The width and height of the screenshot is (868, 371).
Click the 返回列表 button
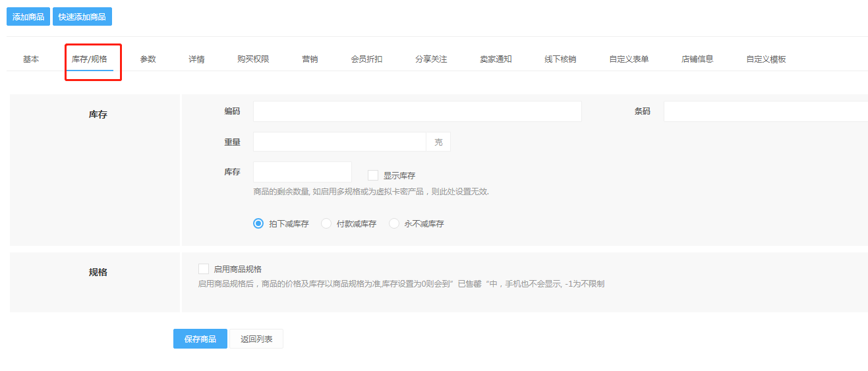click(256, 339)
